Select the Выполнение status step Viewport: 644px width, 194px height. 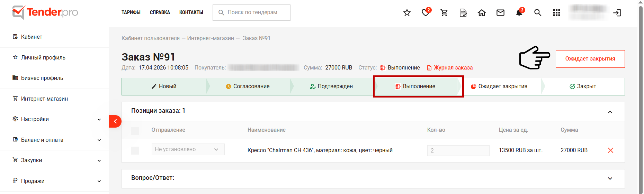click(418, 86)
